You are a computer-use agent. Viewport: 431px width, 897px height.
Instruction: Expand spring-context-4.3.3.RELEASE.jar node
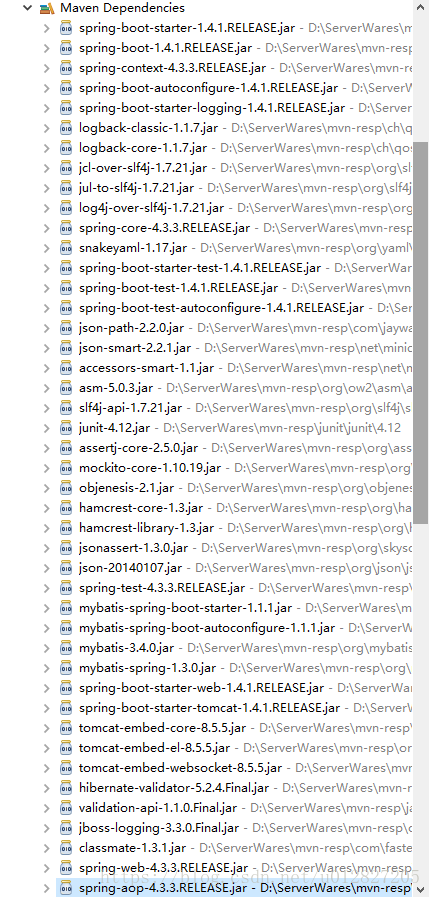pos(46,68)
